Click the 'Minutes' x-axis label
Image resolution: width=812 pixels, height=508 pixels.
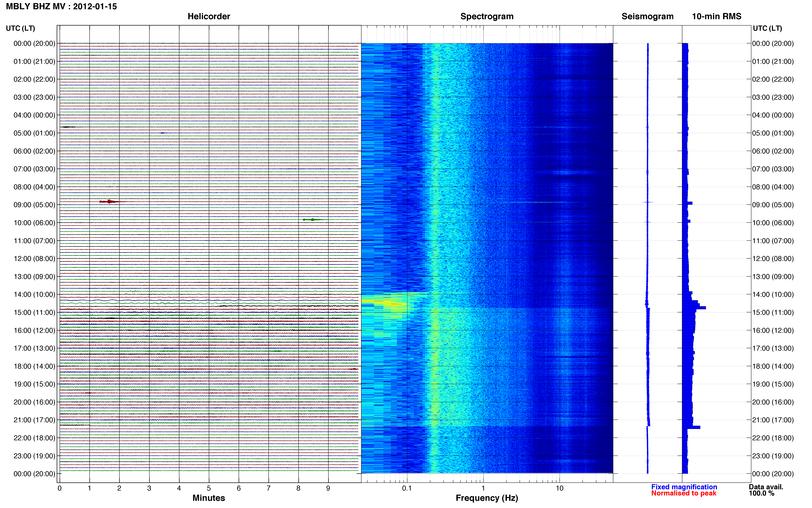click(208, 498)
